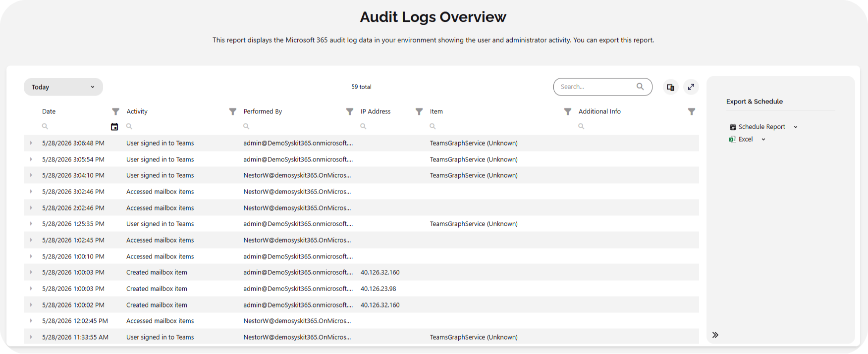The image size is (868, 354).
Task: Expand the 1:00:10 PM row
Action: 31,256
